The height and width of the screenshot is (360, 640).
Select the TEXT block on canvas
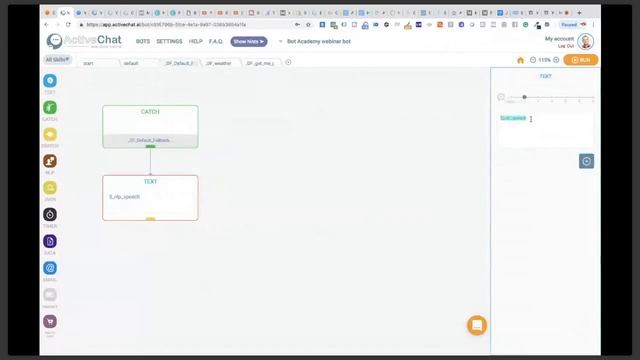150,198
